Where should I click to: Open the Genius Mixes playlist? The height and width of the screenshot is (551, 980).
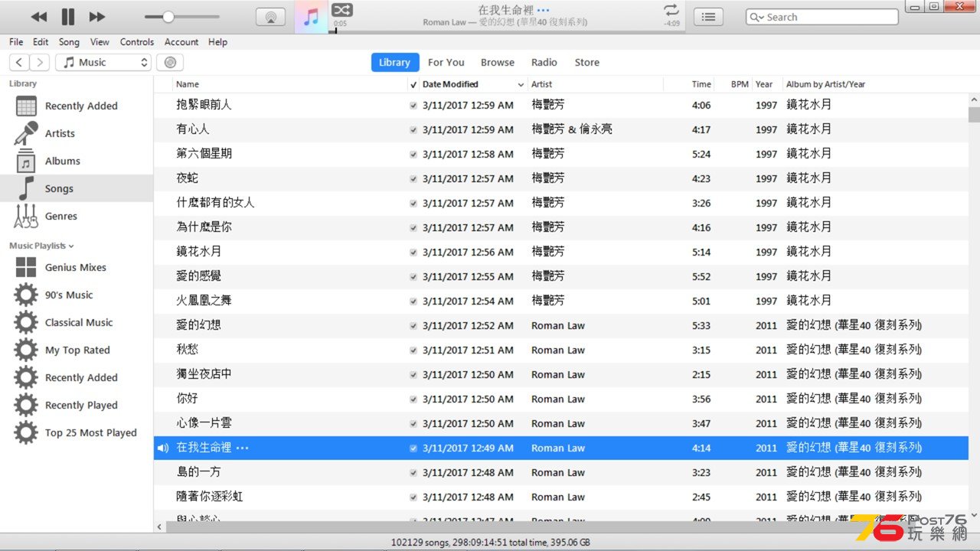pos(77,267)
